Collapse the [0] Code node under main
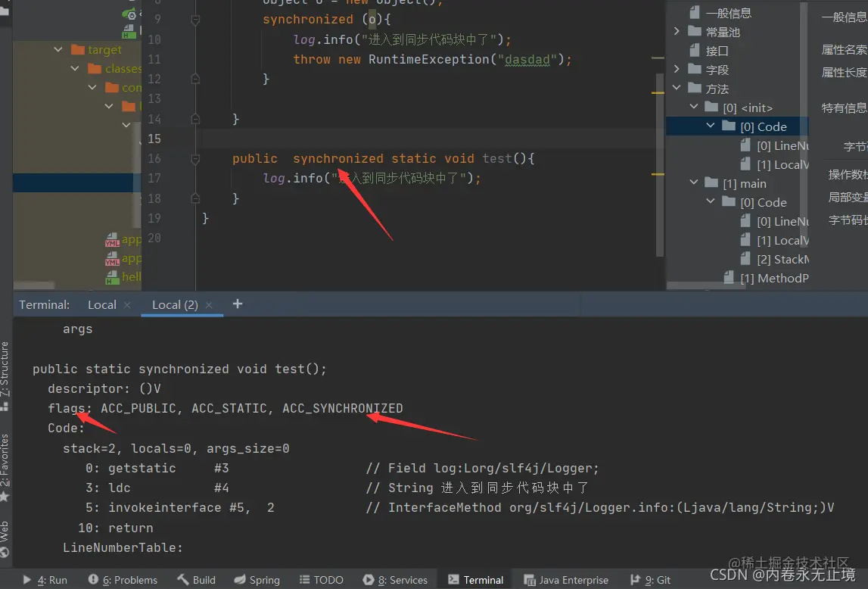This screenshot has height=589, width=868. tap(711, 201)
